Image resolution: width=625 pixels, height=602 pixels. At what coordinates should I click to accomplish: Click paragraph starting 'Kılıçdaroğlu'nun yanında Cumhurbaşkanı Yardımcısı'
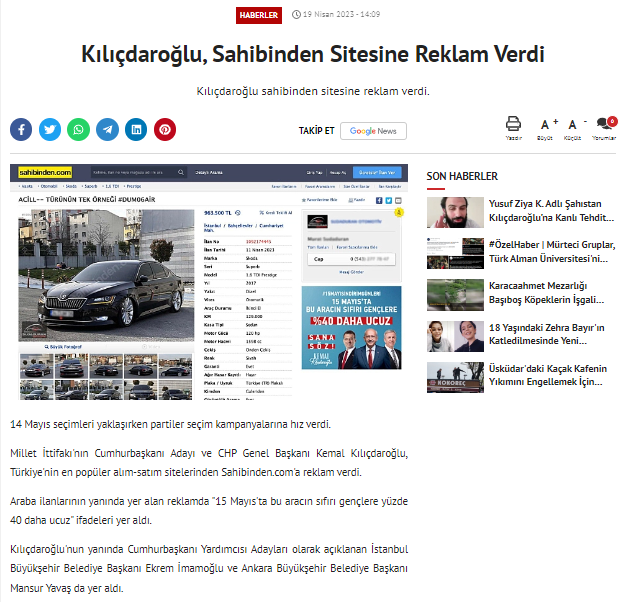(209, 568)
